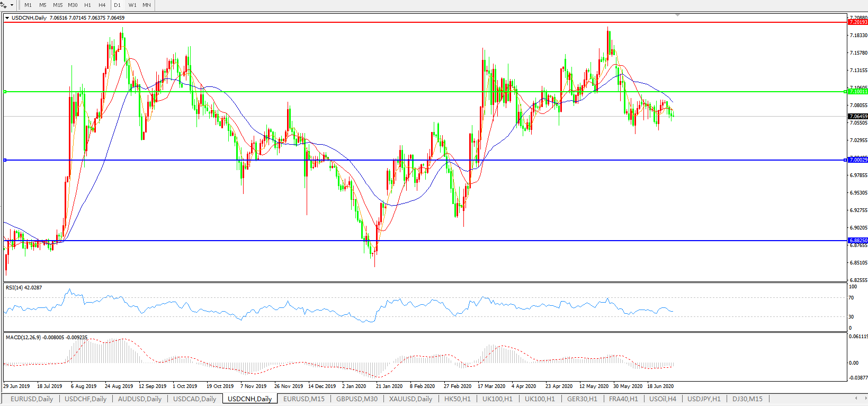The image size is (868, 406).
Task: Switch the chart to the M1 timeframe
Action: [28, 5]
